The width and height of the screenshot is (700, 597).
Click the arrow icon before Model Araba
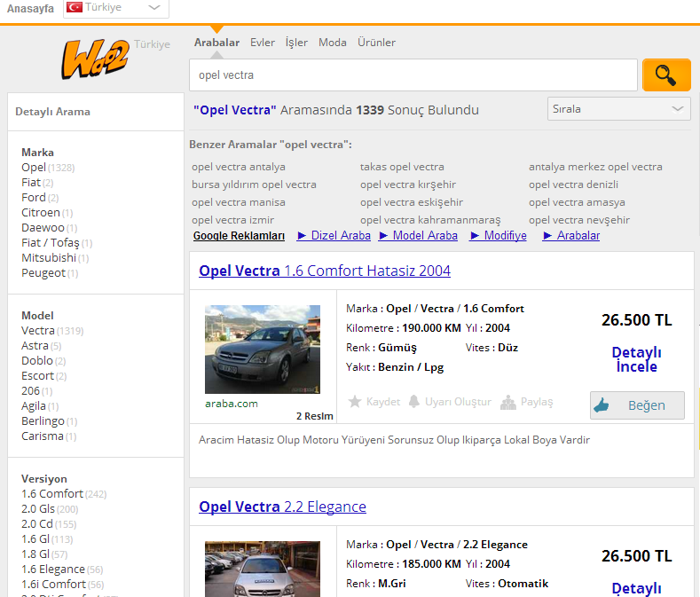coord(383,235)
